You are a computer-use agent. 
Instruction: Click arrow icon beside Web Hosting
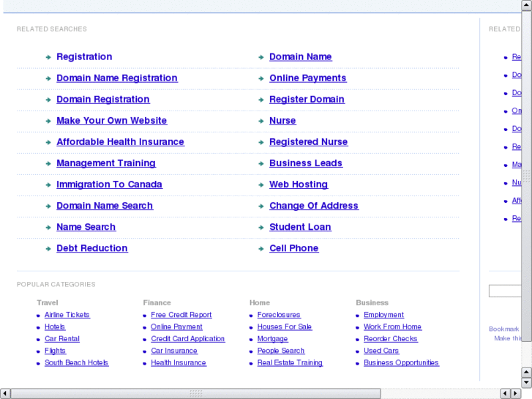(x=261, y=185)
